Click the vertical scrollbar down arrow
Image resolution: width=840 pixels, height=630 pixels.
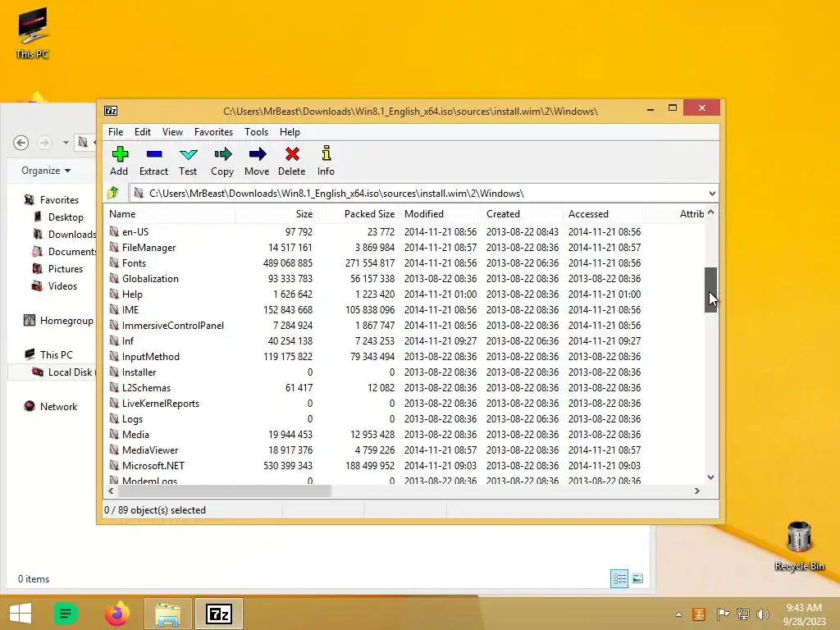coord(710,477)
